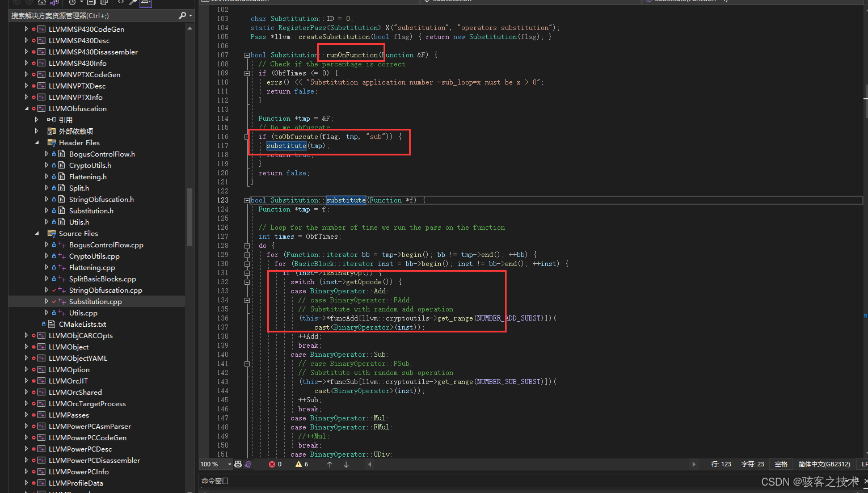Click the 外部依赖项 dependencies icon
The width and height of the screenshot is (868, 493).
coord(52,131)
